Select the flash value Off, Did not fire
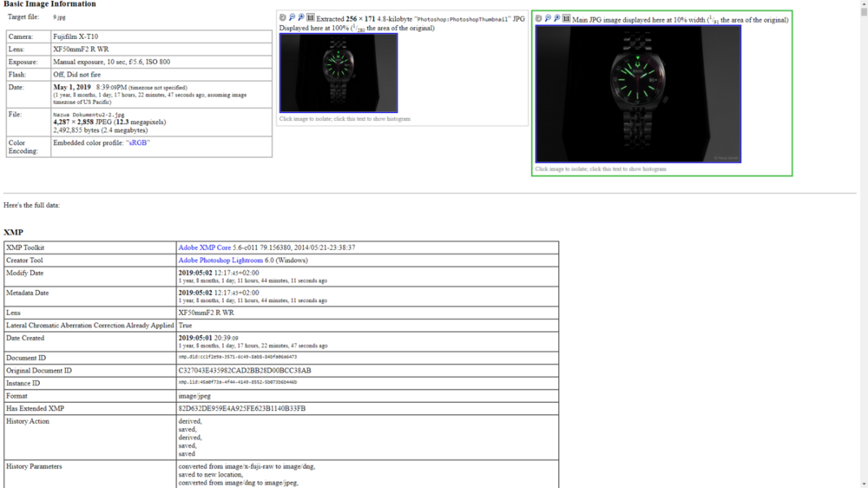Screen dimensions: 868x488 [77, 75]
